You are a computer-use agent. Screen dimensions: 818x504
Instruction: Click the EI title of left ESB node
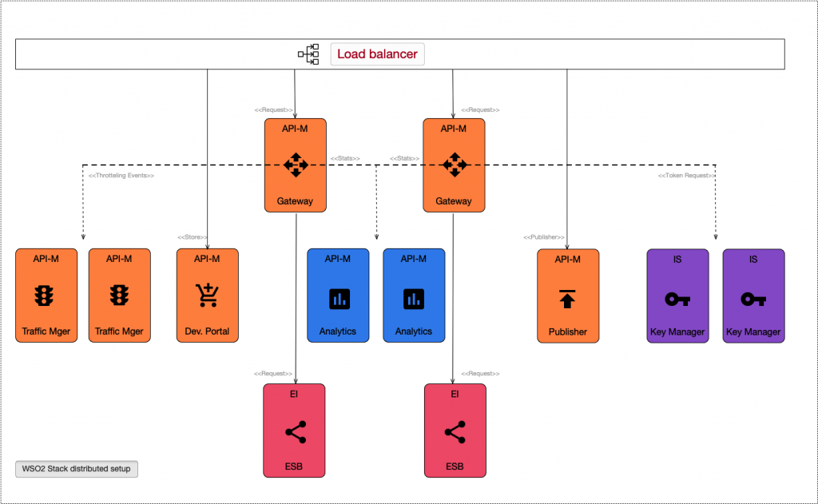294,394
